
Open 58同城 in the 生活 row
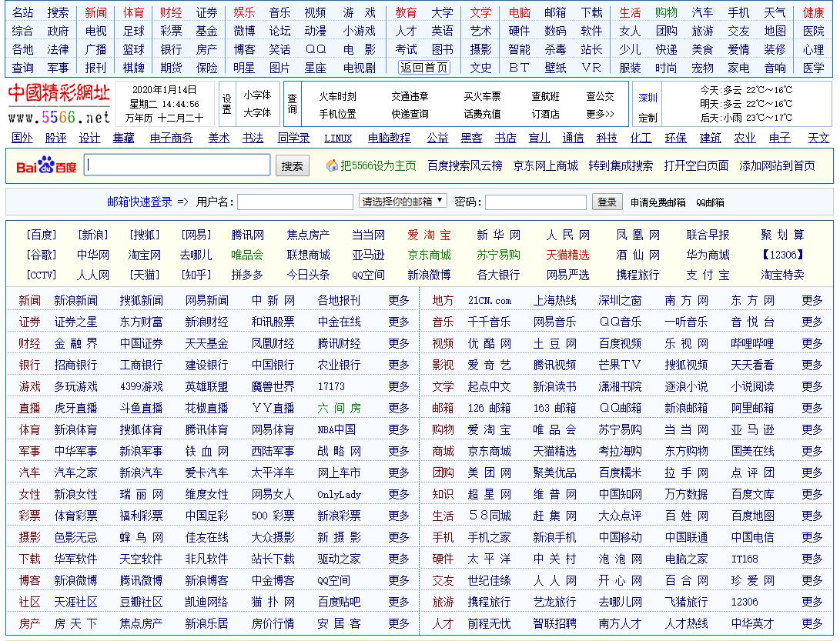click(489, 516)
